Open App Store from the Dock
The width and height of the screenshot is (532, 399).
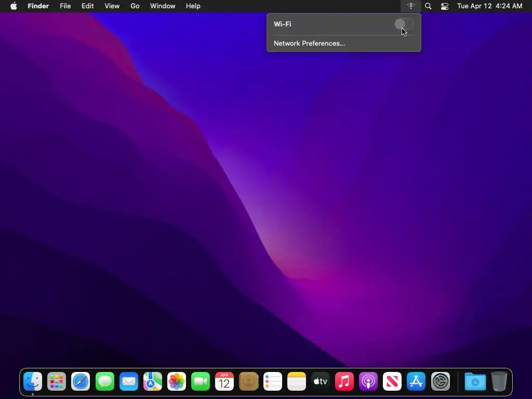pyautogui.click(x=416, y=381)
